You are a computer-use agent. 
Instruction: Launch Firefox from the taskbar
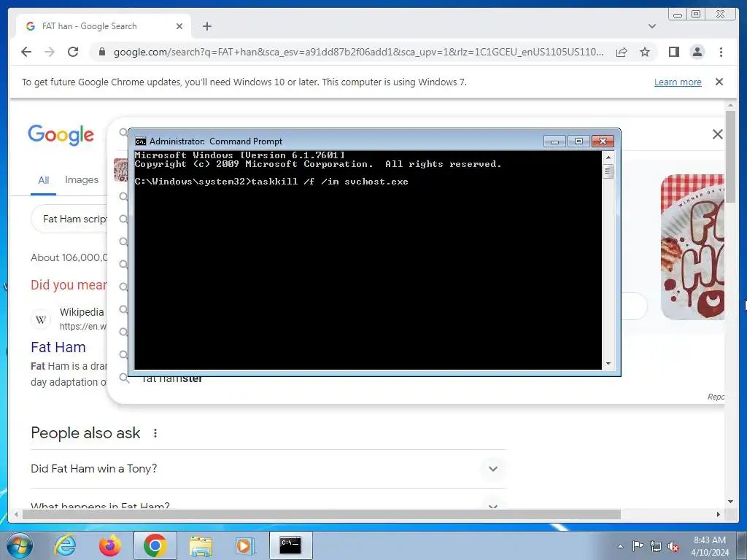click(109, 545)
